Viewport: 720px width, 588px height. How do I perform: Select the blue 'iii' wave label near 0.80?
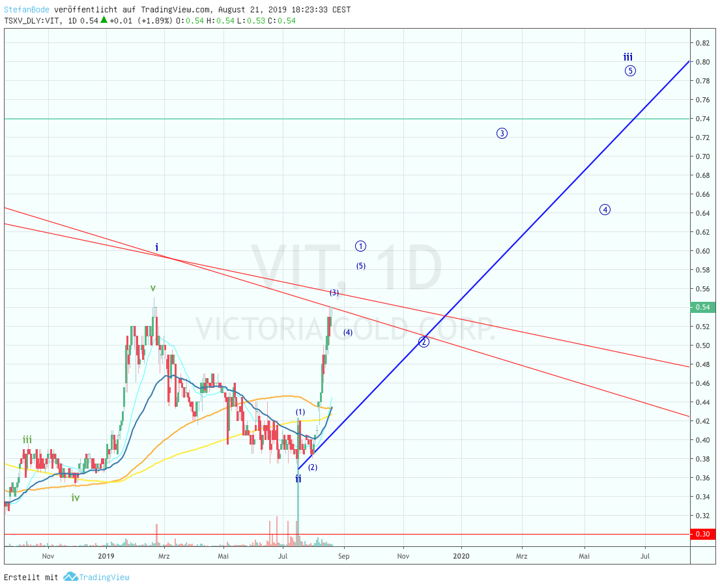[x=627, y=57]
